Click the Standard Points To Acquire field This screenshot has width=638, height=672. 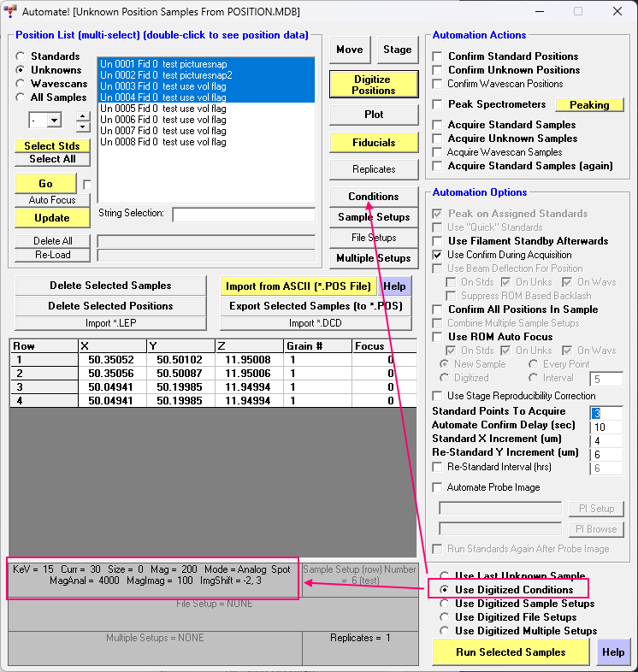[x=606, y=412]
